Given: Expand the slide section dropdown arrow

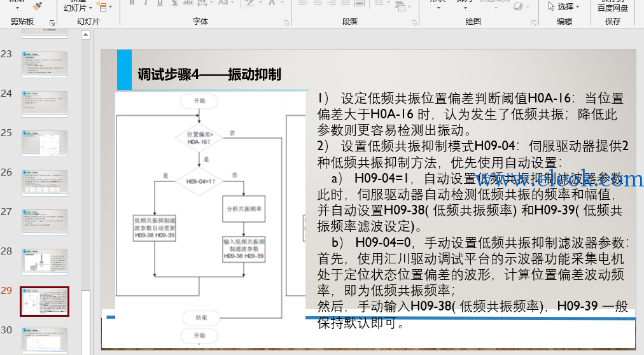Looking at the screenshot, I should pos(111,7).
